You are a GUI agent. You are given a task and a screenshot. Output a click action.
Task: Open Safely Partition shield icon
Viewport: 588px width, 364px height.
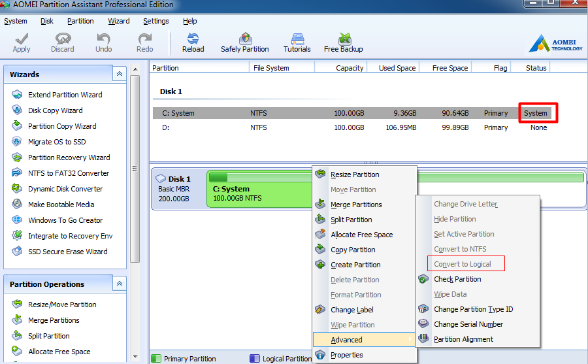click(x=245, y=39)
